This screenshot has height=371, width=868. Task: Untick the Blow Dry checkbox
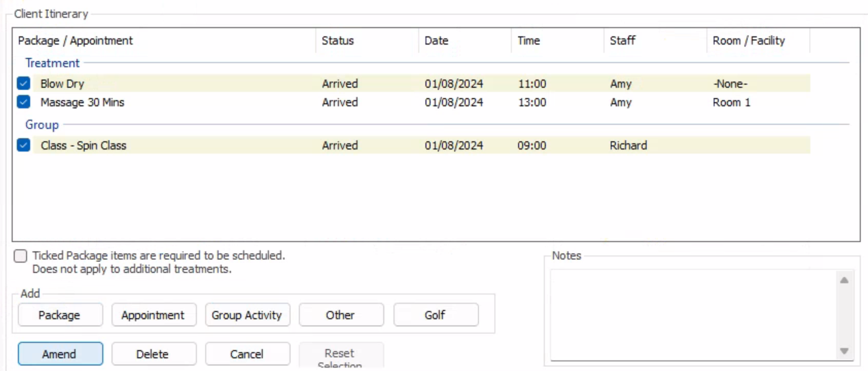pyautogui.click(x=24, y=84)
